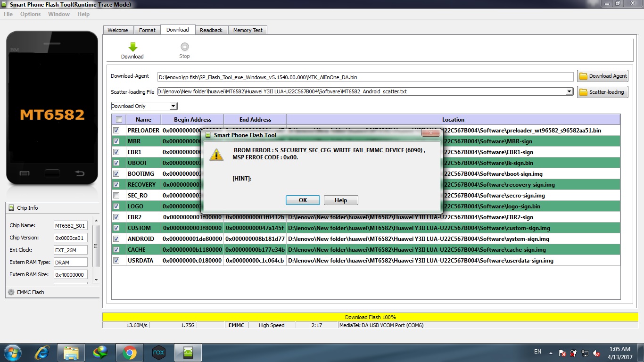Click the Chip Version value field

(71, 238)
